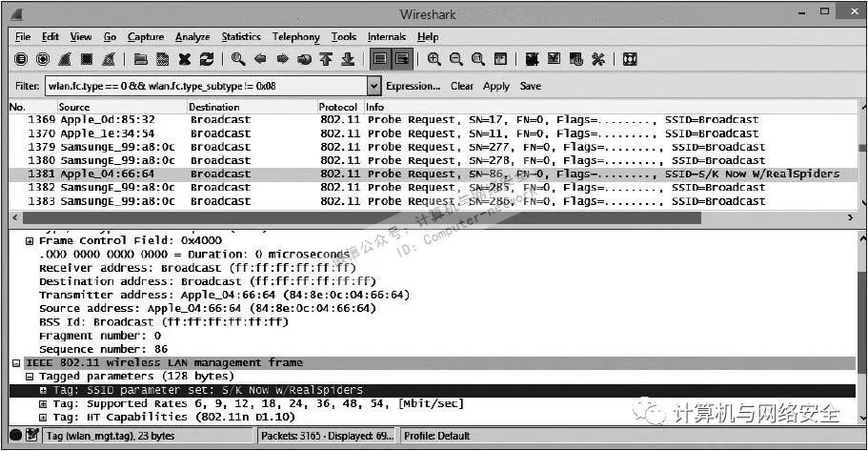Open the capture interfaces list icon

(x=20, y=59)
